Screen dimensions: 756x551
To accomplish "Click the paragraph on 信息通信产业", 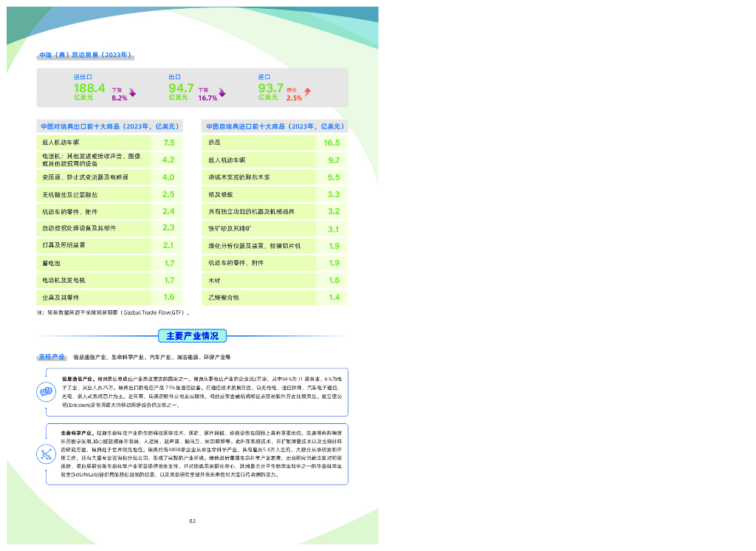I will pos(202,392).
